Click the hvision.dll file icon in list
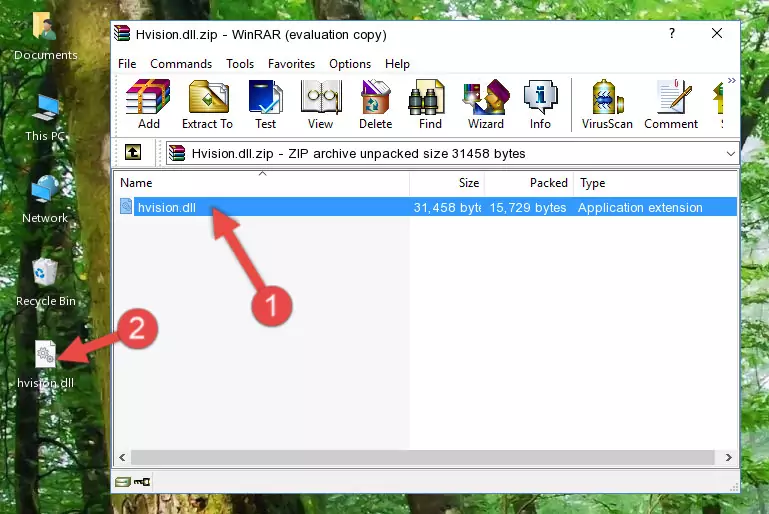This screenshot has height=514, width=769. [x=126, y=206]
